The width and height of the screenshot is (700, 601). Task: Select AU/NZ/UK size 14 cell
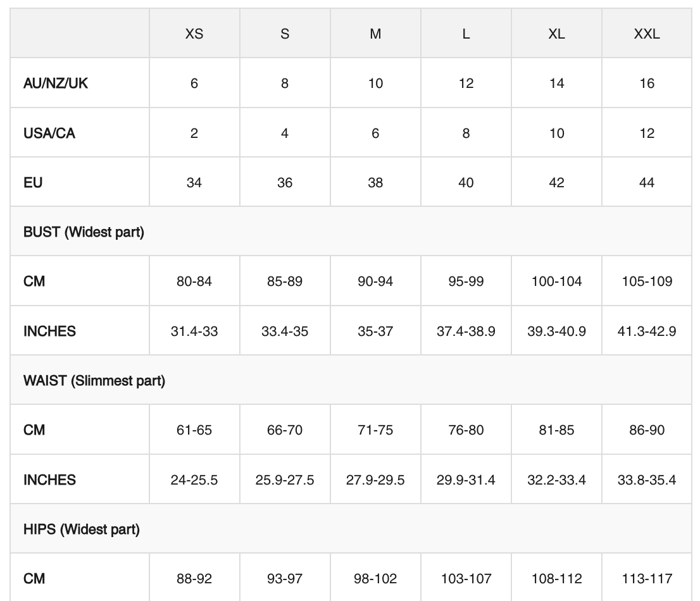556,84
